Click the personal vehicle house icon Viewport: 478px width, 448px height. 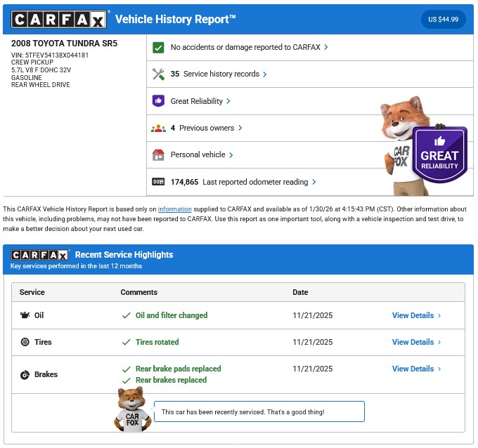158,154
